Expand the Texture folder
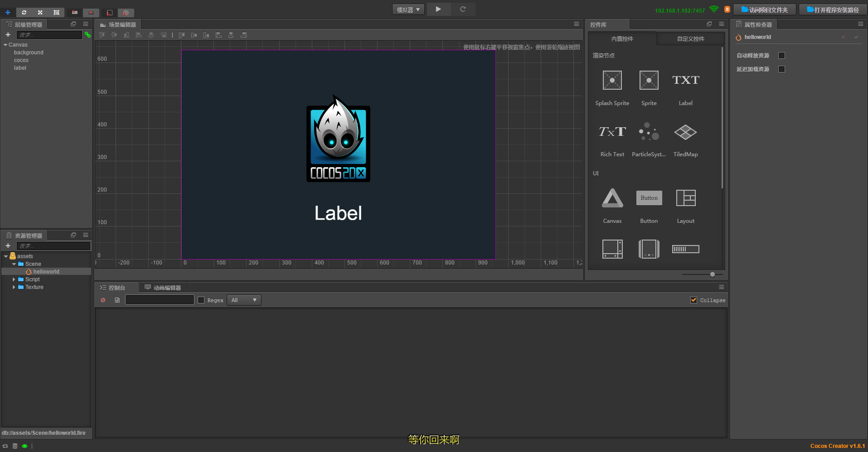Screen dimensions: 868x452 (x=14, y=287)
